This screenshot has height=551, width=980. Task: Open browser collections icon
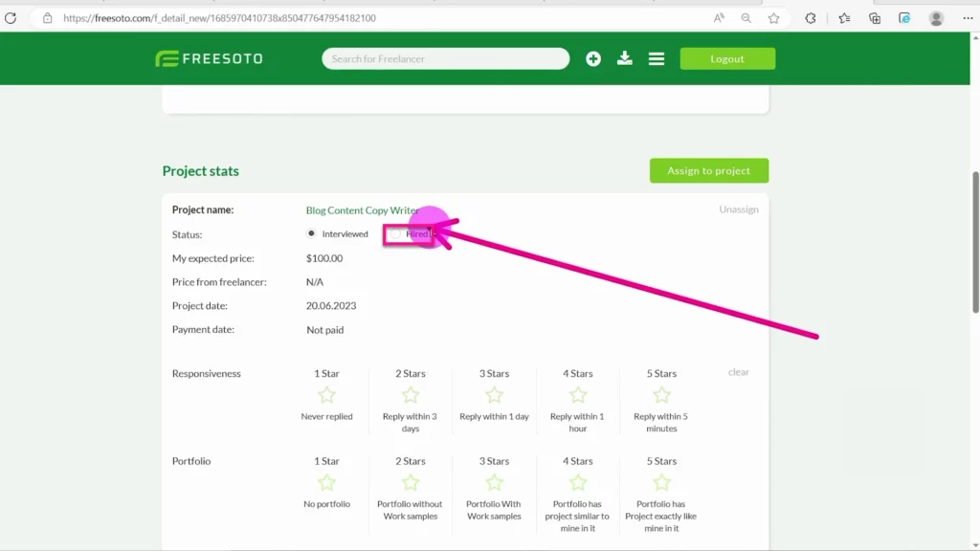[875, 18]
